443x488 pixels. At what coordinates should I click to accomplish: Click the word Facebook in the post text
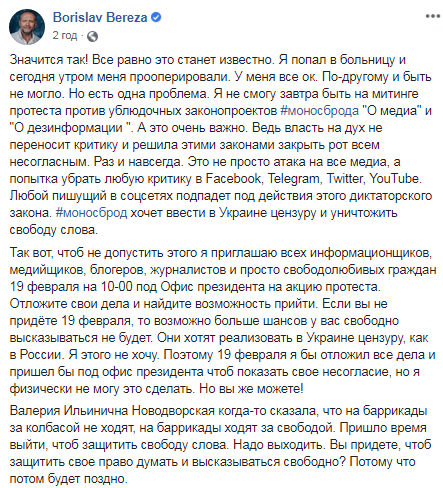coord(233,179)
